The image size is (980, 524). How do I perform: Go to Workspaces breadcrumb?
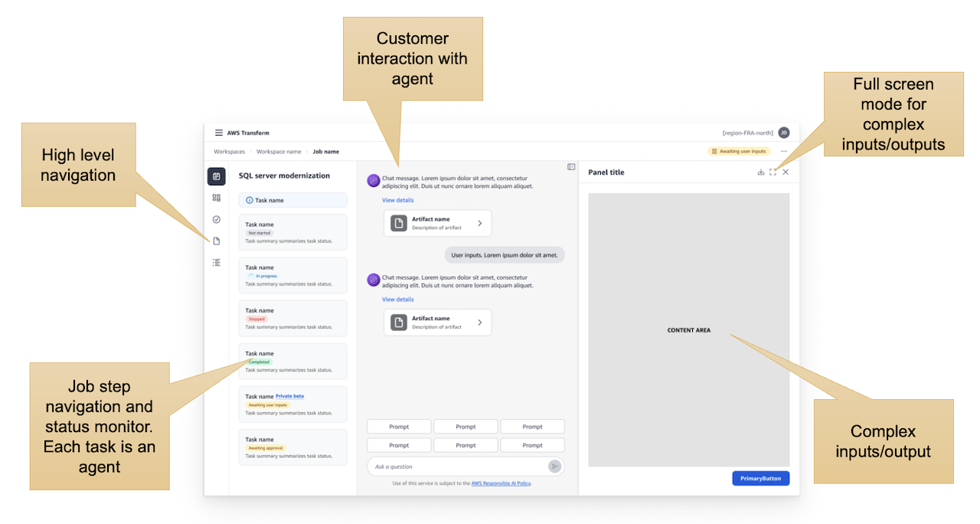[x=230, y=152]
